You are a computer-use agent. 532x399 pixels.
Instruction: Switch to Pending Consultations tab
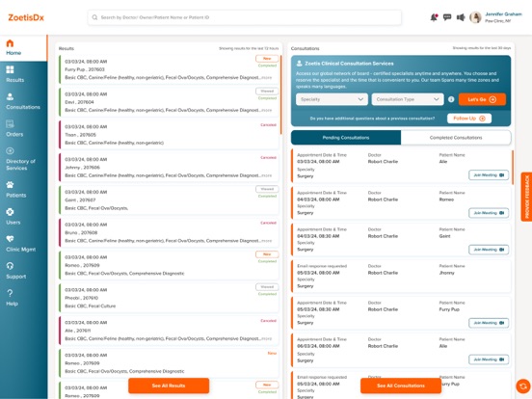click(346, 138)
